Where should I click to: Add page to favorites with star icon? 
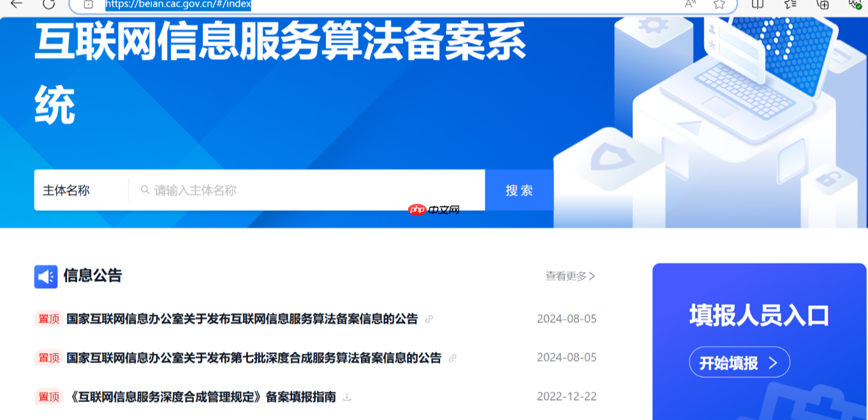(719, 4)
